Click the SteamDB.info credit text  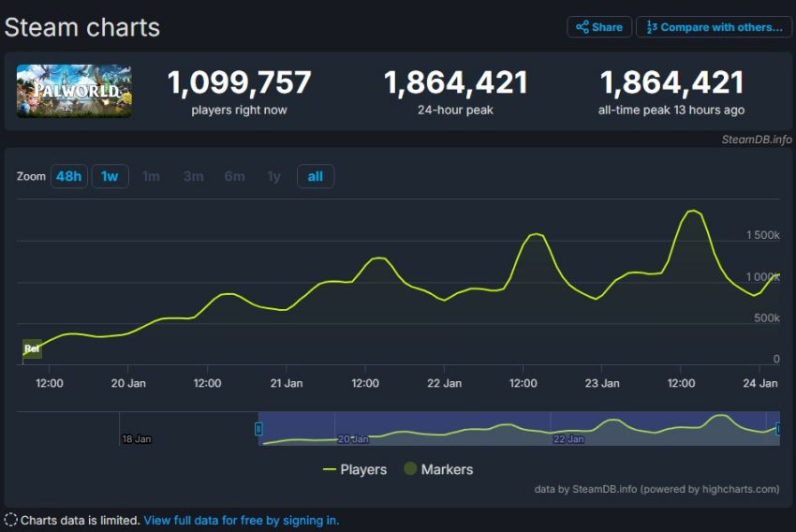[x=757, y=140]
